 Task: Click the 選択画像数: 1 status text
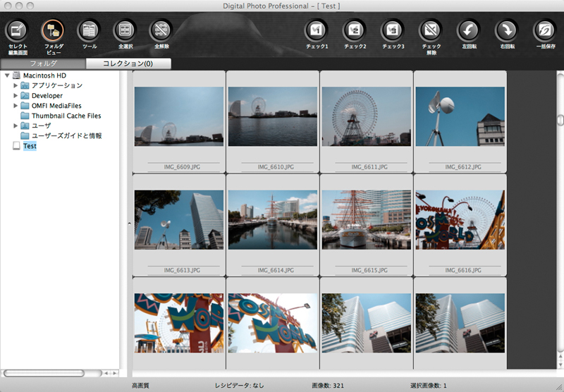pyautogui.click(x=429, y=386)
